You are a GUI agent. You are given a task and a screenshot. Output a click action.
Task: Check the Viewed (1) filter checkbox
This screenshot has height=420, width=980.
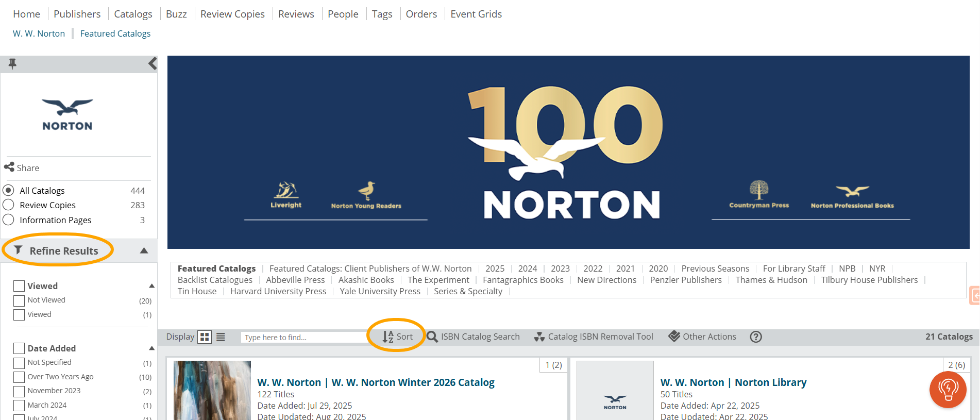[19, 315]
